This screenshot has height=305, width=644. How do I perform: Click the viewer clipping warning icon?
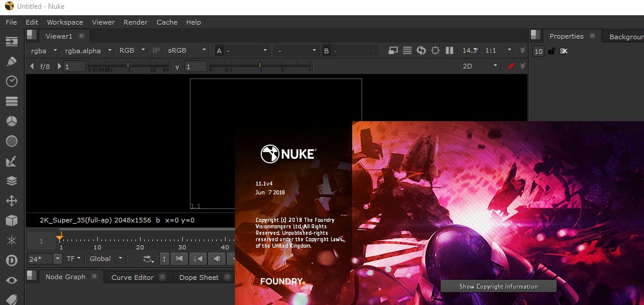coord(393,50)
